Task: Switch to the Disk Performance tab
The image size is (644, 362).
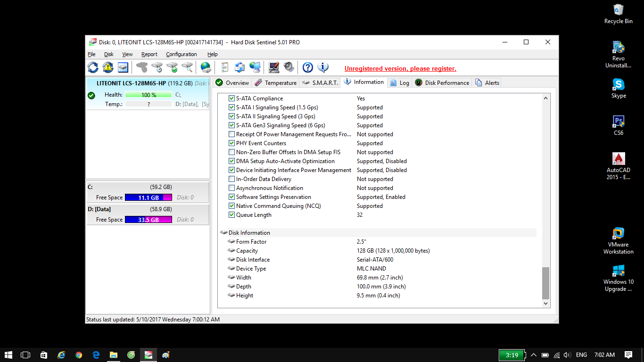Action: click(442, 83)
